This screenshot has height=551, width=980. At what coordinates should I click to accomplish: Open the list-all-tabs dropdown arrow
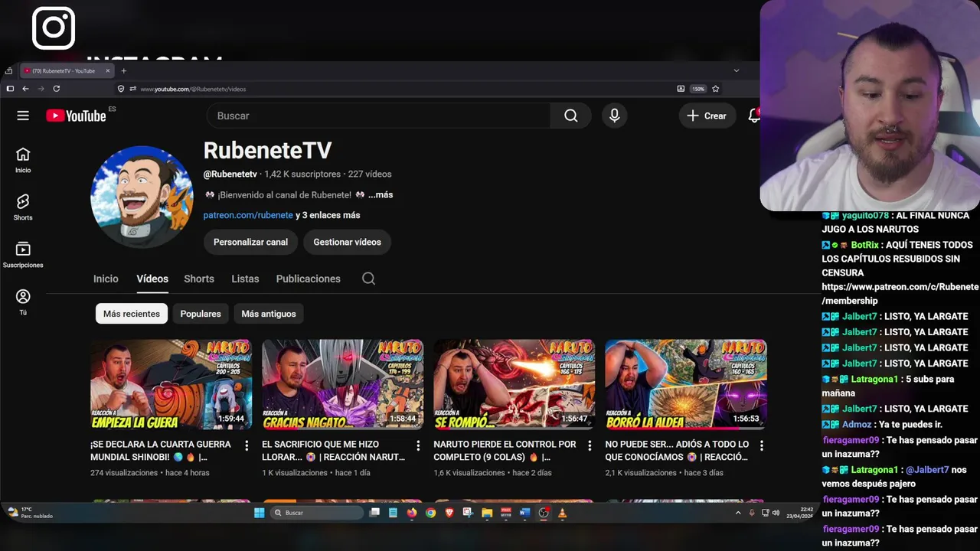(x=737, y=71)
